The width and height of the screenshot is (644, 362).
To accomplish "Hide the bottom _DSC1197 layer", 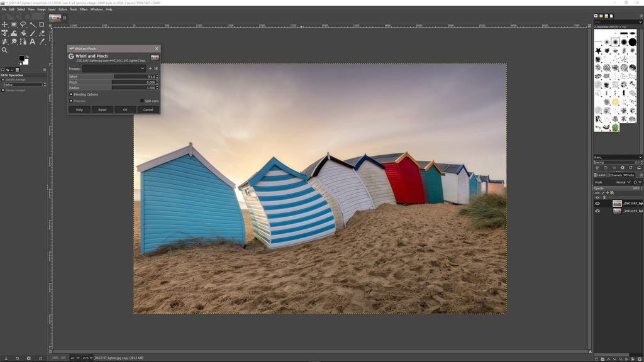I will click(598, 211).
